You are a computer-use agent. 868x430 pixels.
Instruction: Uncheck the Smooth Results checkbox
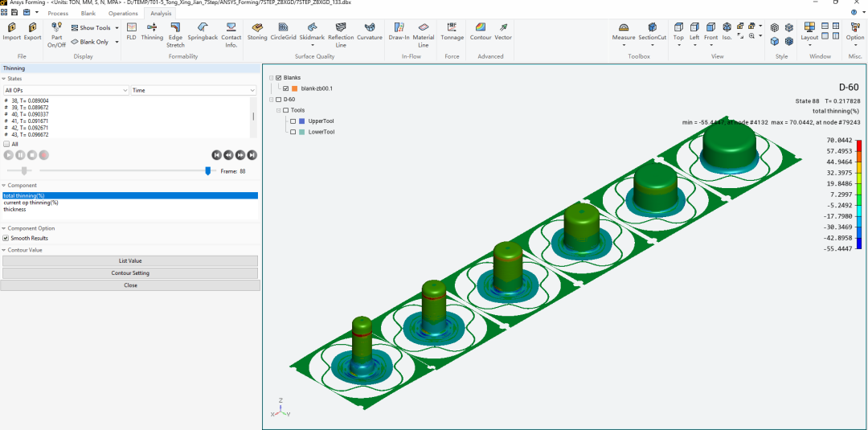6,238
